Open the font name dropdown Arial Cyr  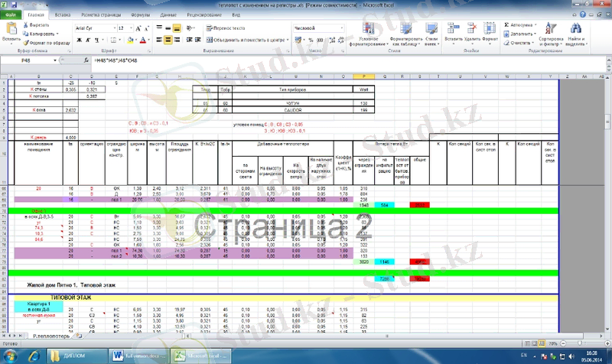(x=93, y=27)
